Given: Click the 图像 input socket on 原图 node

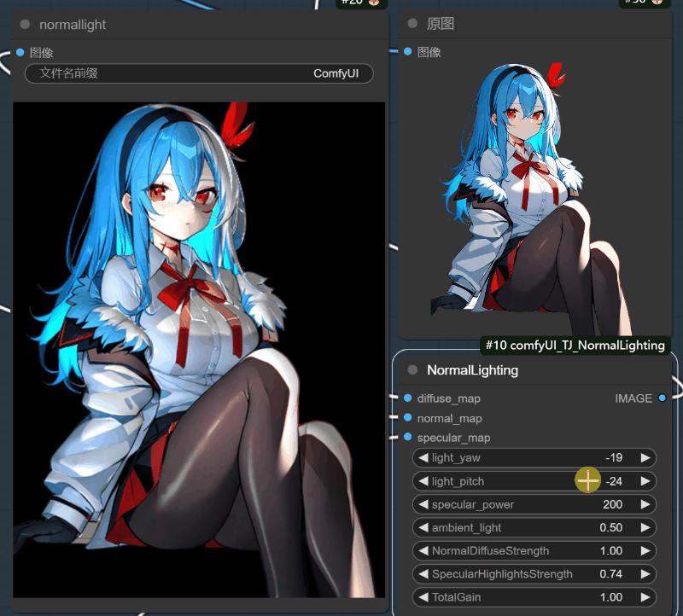Looking at the screenshot, I should 408,51.
